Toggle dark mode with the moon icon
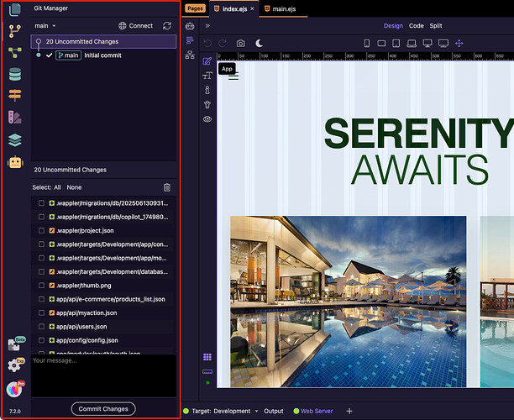 click(x=260, y=43)
